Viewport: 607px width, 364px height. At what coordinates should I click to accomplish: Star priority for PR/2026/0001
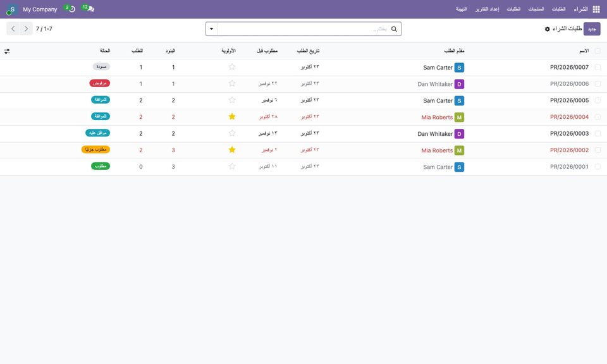[x=232, y=166]
